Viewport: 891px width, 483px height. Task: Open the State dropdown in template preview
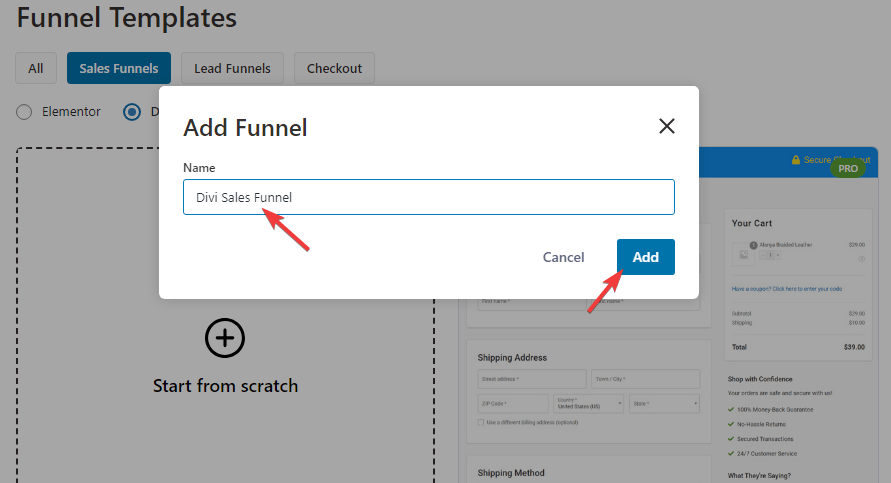click(664, 403)
